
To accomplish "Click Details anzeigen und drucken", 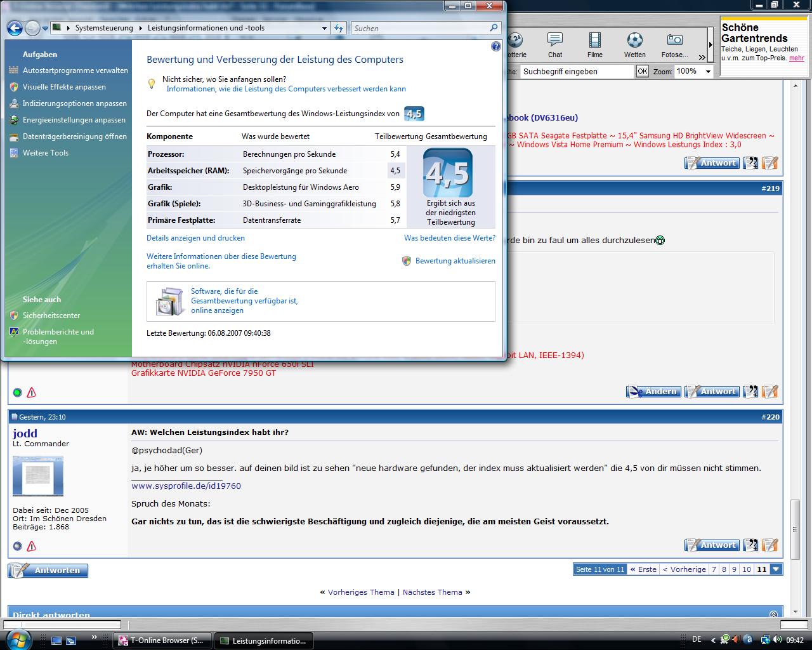I will 195,238.
